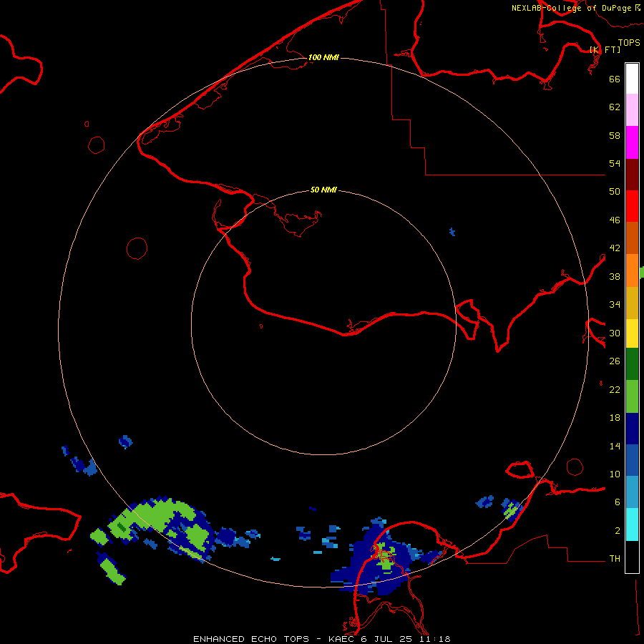The width and height of the screenshot is (644, 644).
Task: Click the "ENHANCED ECHO TOPS" caption text
Action: tap(251, 639)
